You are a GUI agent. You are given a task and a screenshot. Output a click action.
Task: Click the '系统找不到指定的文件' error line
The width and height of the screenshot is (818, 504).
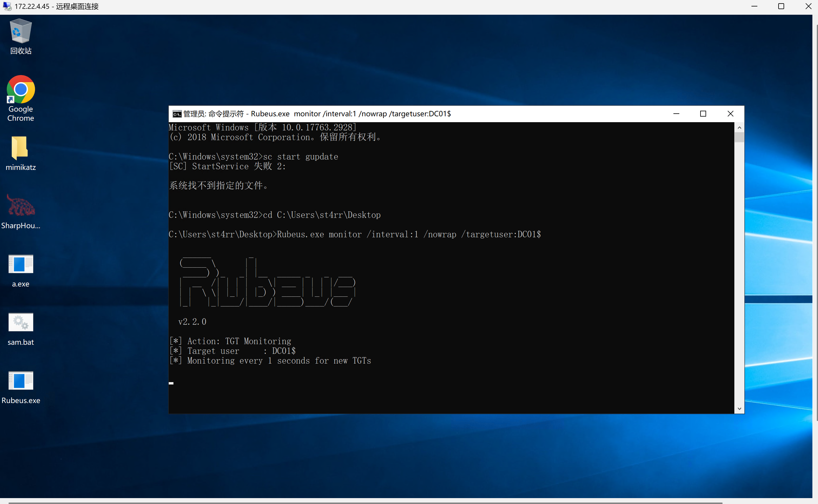click(219, 186)
